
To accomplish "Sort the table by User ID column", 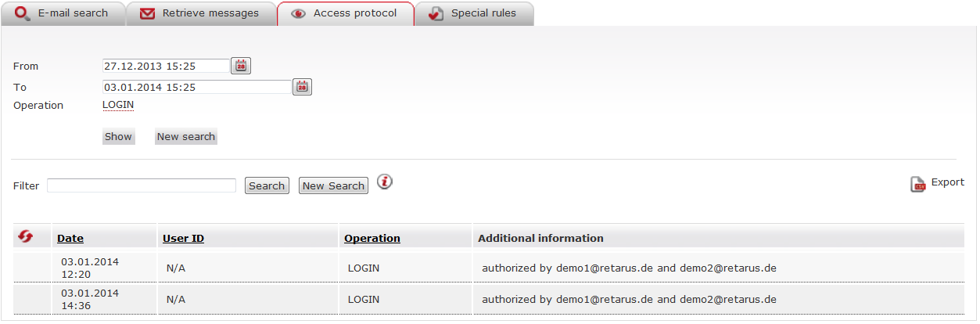I will [x=183, y=238].
